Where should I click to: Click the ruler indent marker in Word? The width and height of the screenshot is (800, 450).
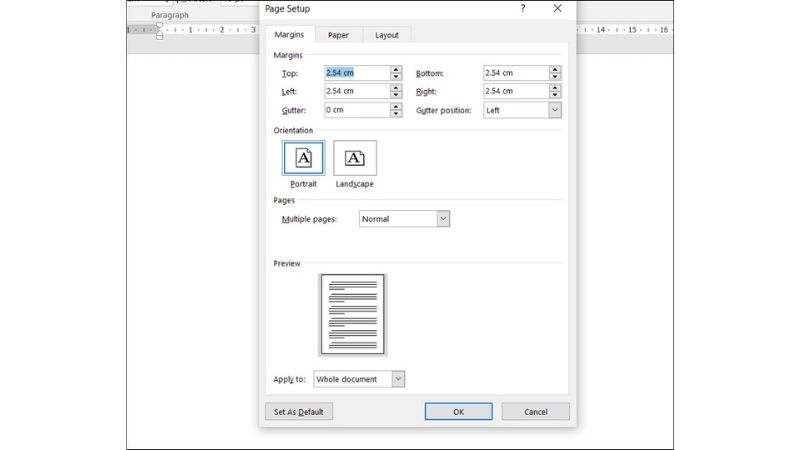tap(160, 31)
